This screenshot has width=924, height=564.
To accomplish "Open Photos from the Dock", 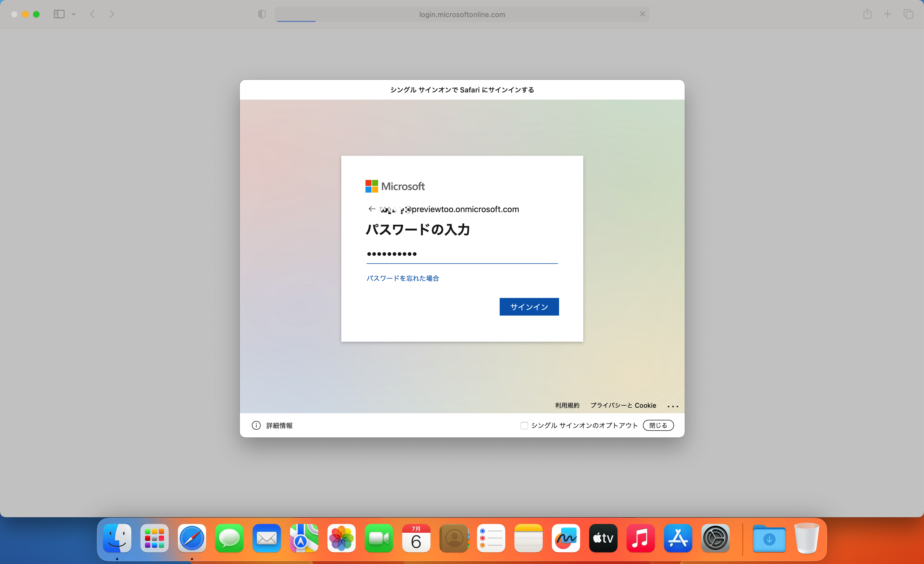I will click(x=341, y=538).
